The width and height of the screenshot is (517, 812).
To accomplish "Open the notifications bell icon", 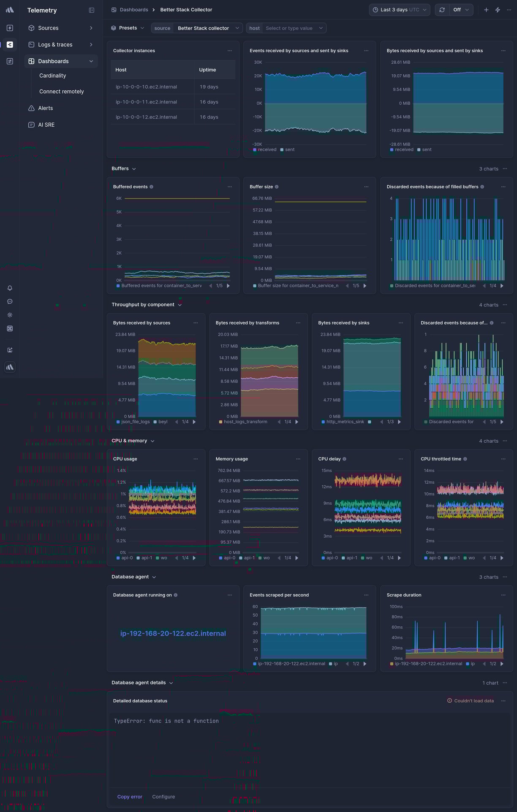I will point(10,288).
